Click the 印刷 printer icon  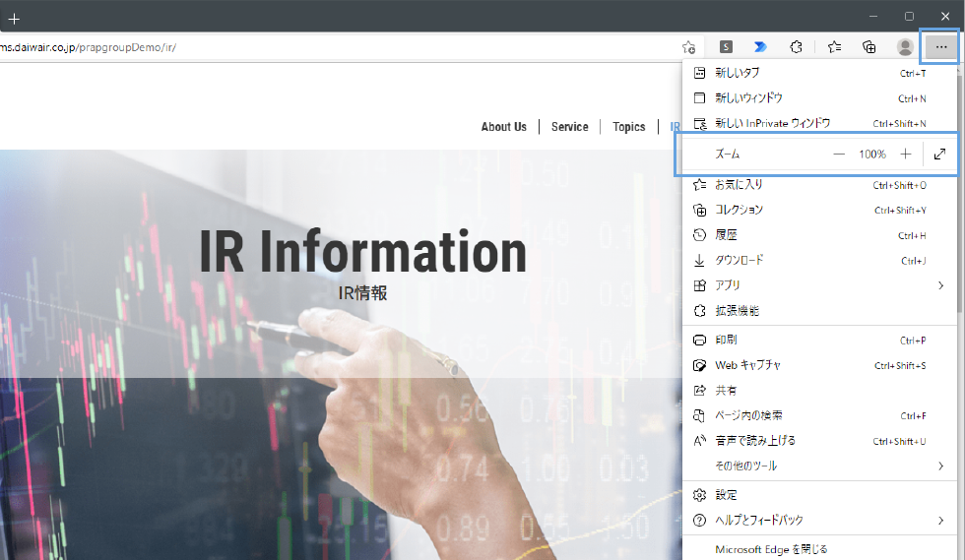point(699,340)
